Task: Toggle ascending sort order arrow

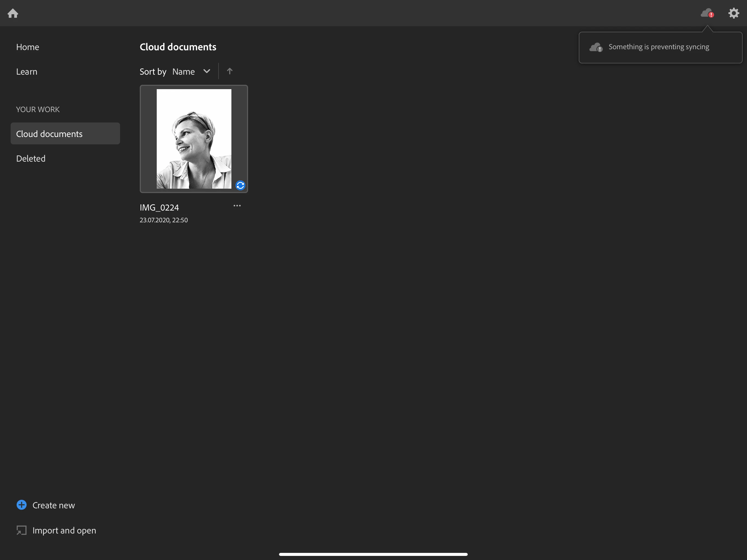Action: tap(230, 71)
